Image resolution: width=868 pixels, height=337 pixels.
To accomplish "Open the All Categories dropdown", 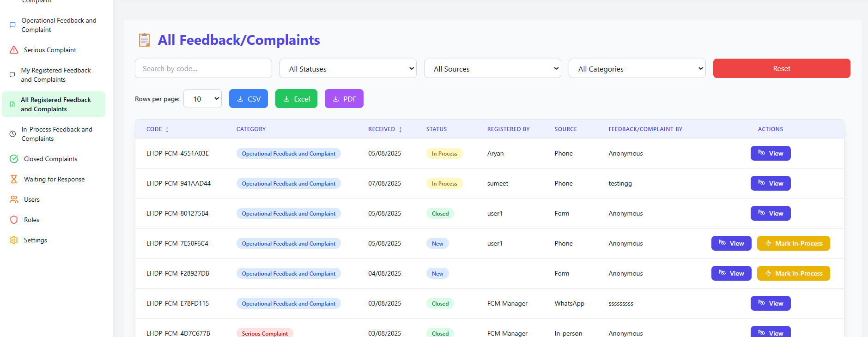I will tap(637, 69).
